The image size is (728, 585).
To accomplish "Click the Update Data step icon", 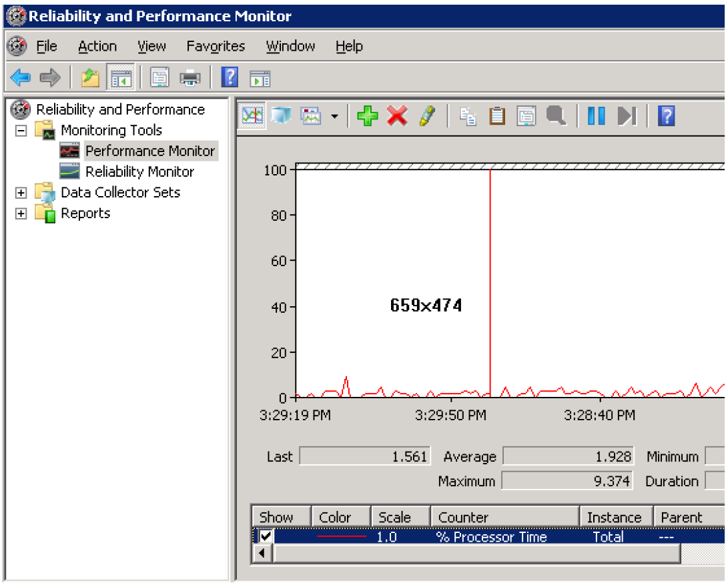I will (x=627, y=116).
